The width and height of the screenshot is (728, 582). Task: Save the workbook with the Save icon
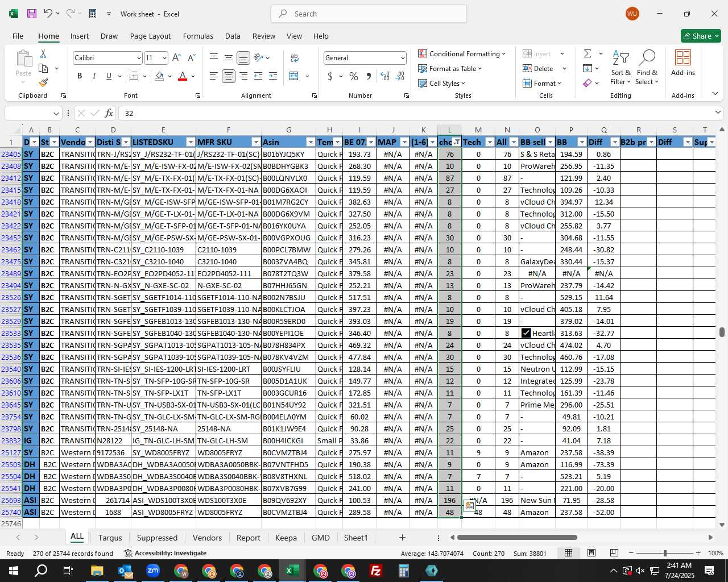(32, 14)
